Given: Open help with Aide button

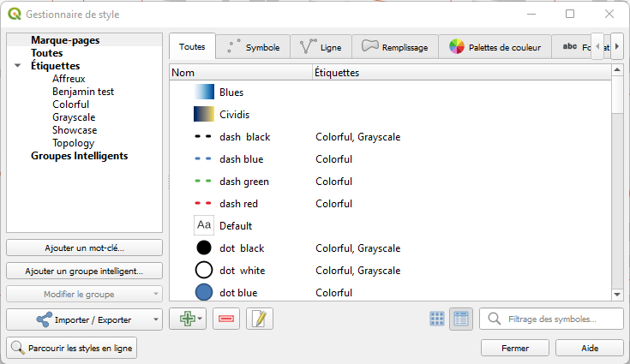Looking at the screenshot, I should tap(590, 348).
